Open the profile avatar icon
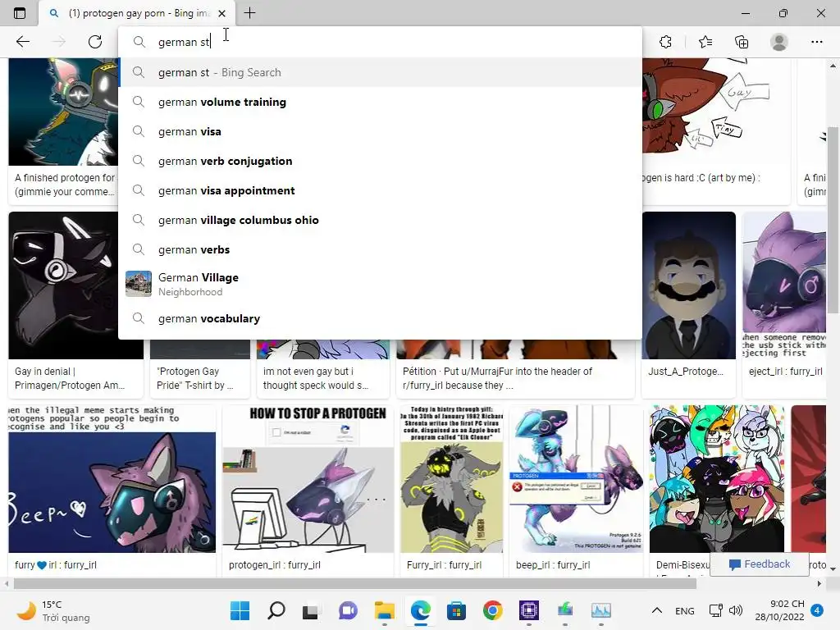 pos(778,42)
